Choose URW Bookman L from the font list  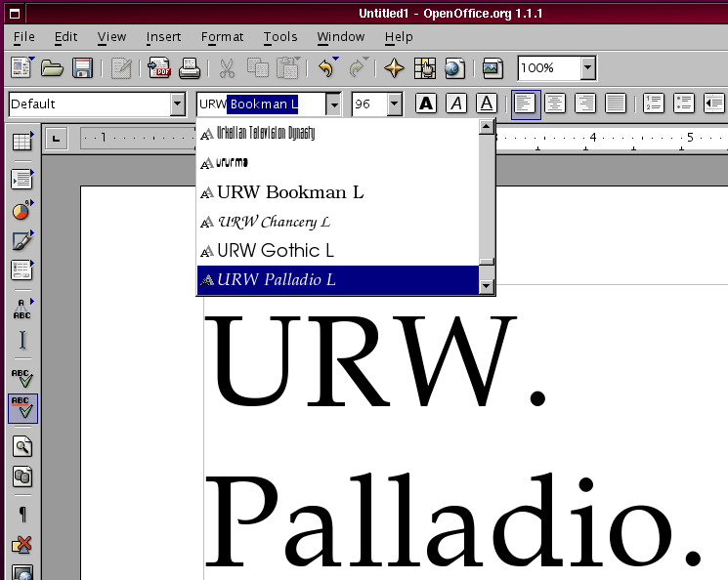click(337, 192)
